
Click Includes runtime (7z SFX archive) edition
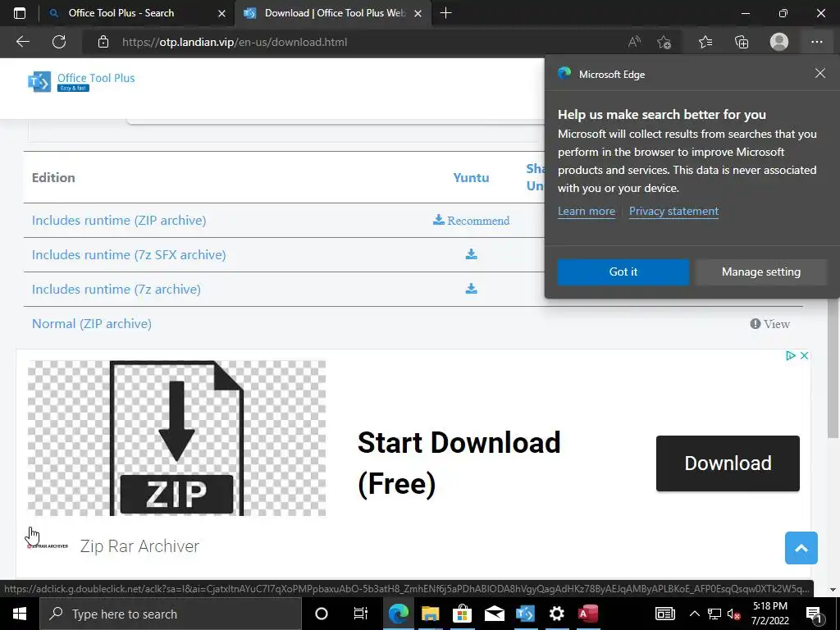pos(129,254)
